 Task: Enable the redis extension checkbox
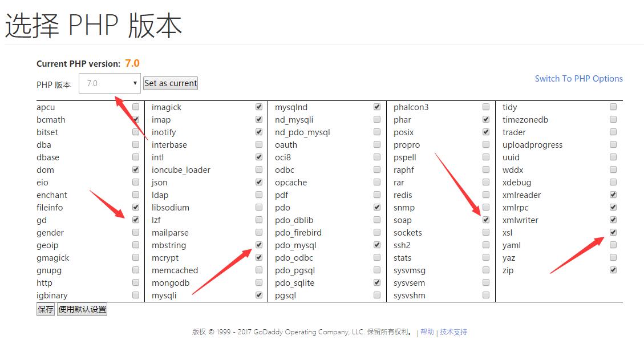486,195
